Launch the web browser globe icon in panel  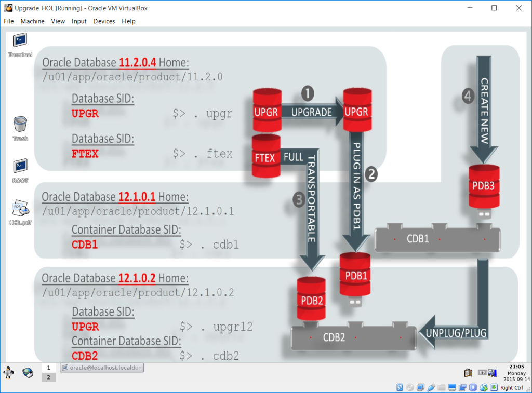(28, 372)
